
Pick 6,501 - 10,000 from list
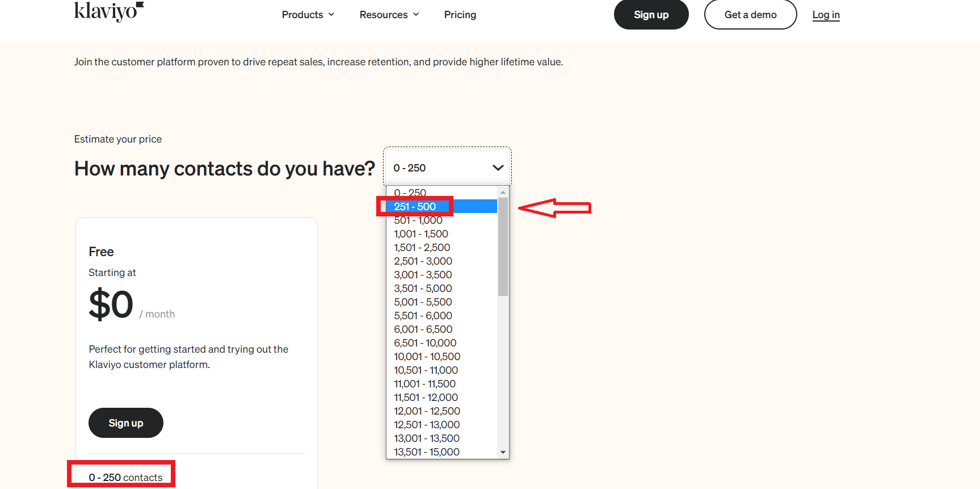pos(441,343)
